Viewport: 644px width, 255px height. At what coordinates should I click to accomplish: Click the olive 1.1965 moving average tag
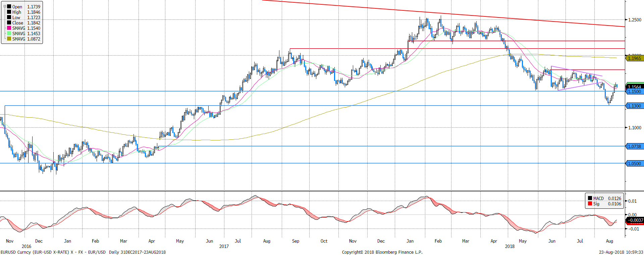(x=635, y=58)
